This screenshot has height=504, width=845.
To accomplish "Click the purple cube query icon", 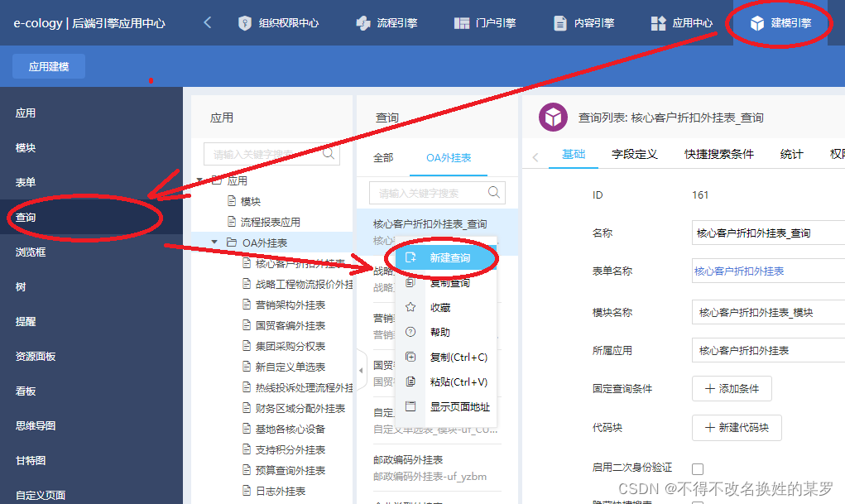I will click(553, 117).
